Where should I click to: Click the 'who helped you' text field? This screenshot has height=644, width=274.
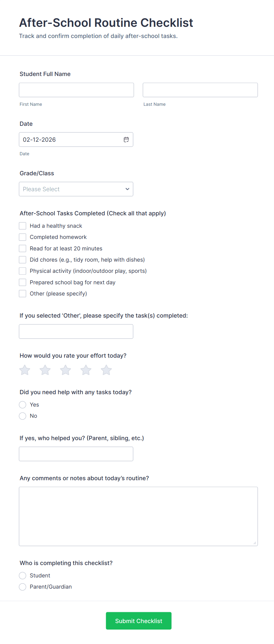click(76, 454)
